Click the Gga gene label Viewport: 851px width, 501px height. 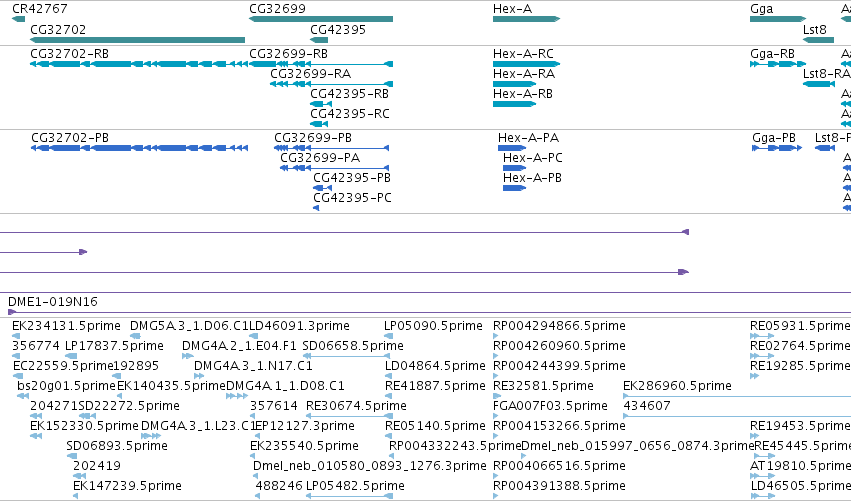tap(761, 9)
